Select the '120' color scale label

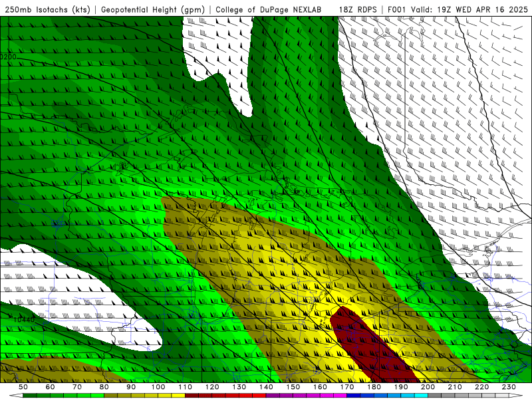[x=212, y=387]
